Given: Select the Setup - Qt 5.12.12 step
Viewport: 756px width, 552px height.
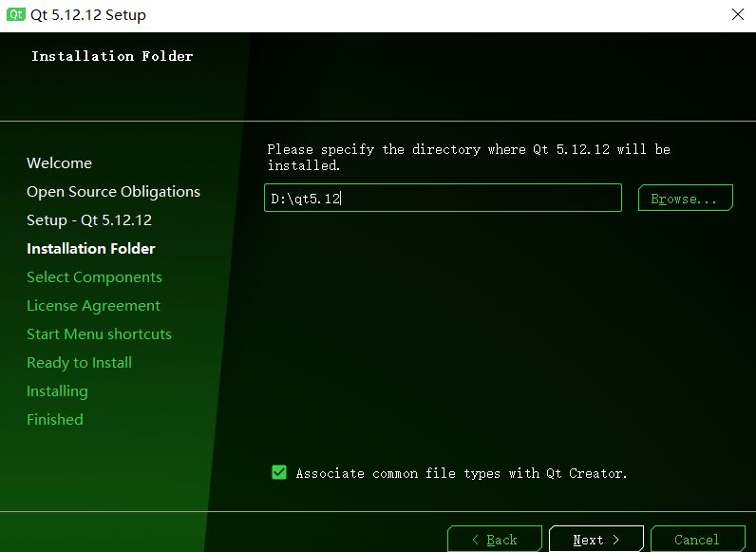Looking at the screenshot, I should pyautogui.click(x=89, y=220).
